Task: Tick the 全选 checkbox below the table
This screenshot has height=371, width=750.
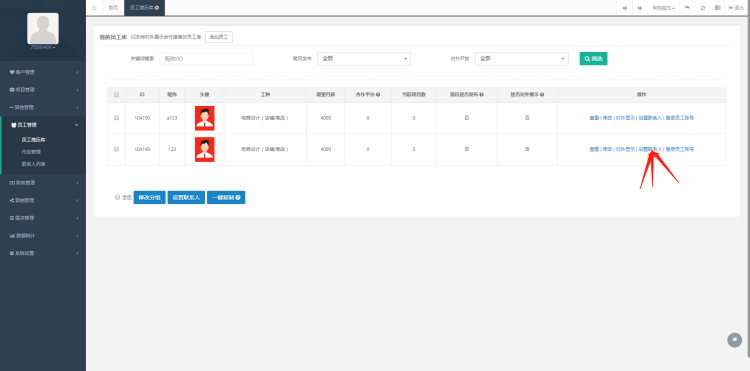Action: (x=118, y=197)
